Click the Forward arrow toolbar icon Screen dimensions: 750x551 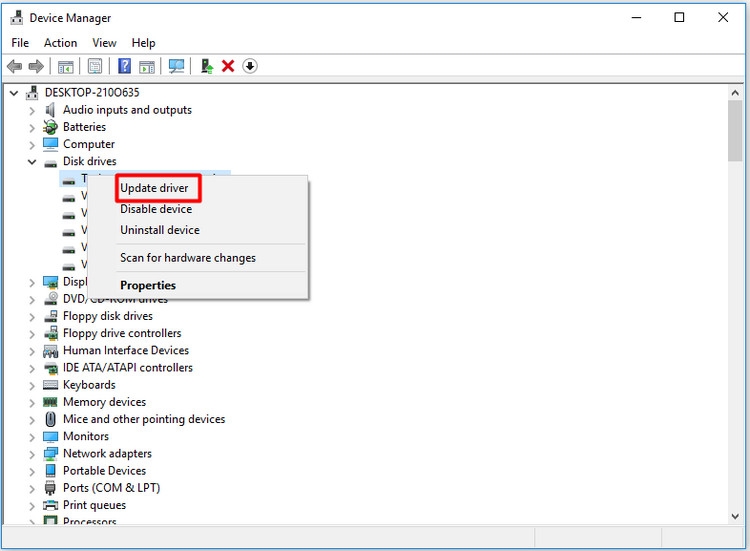[36, 66]
